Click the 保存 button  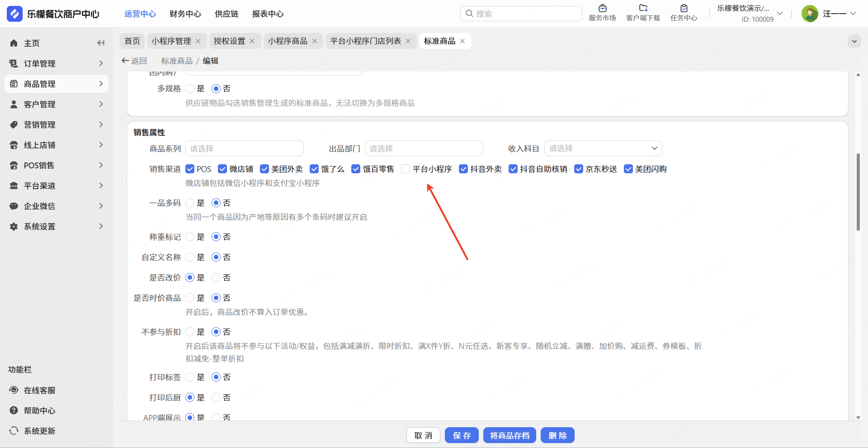tap(462, 435)
